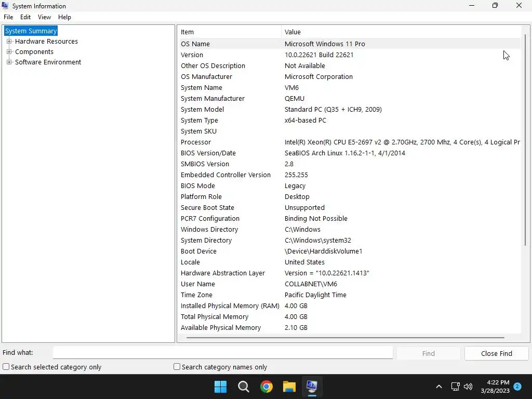
Task: Select Installed Physical Memory (RAM) row
Action: [350, 305]
